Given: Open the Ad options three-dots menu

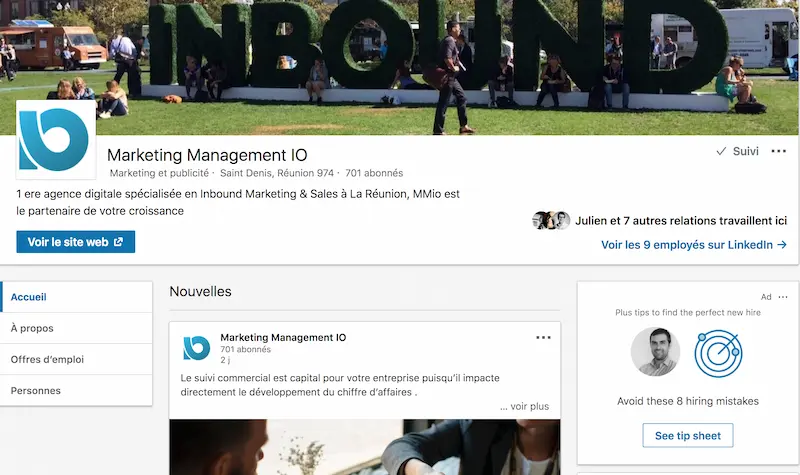Looking at the screenshot, I should click(x=783, y=297).
